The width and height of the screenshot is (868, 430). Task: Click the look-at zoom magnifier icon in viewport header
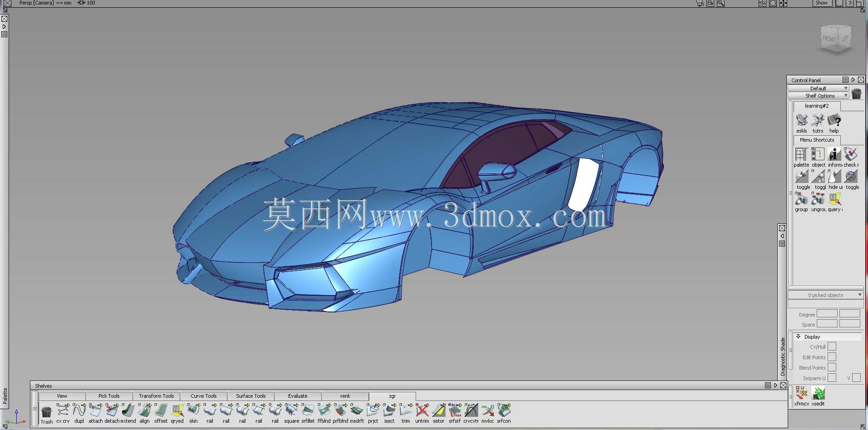coord(721,3)
